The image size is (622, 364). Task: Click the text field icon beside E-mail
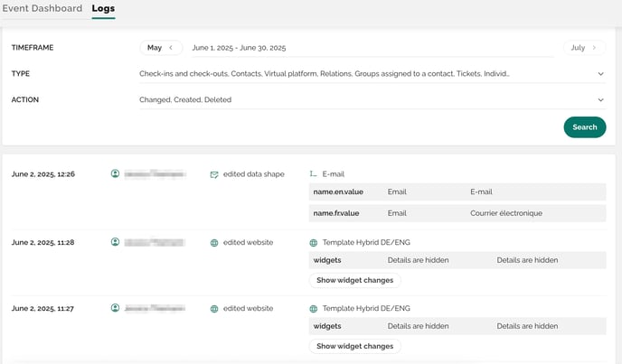314,174
